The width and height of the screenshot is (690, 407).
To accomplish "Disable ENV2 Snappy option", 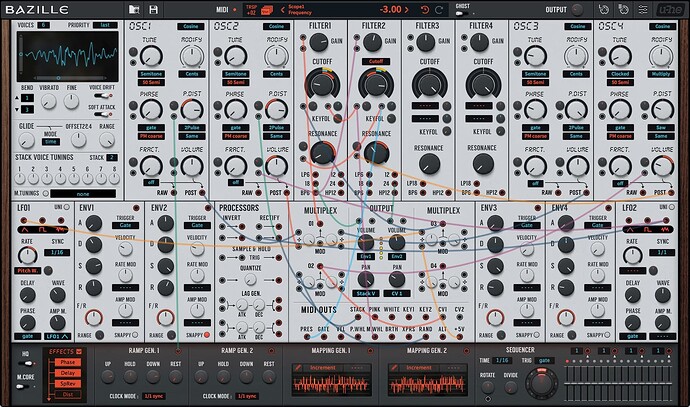I will coord(207,335).
